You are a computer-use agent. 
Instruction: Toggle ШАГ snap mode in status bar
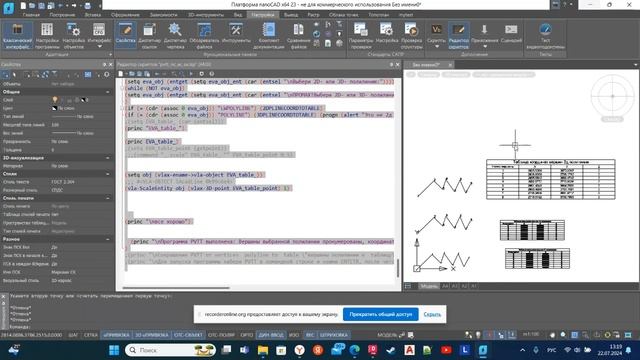73,335
